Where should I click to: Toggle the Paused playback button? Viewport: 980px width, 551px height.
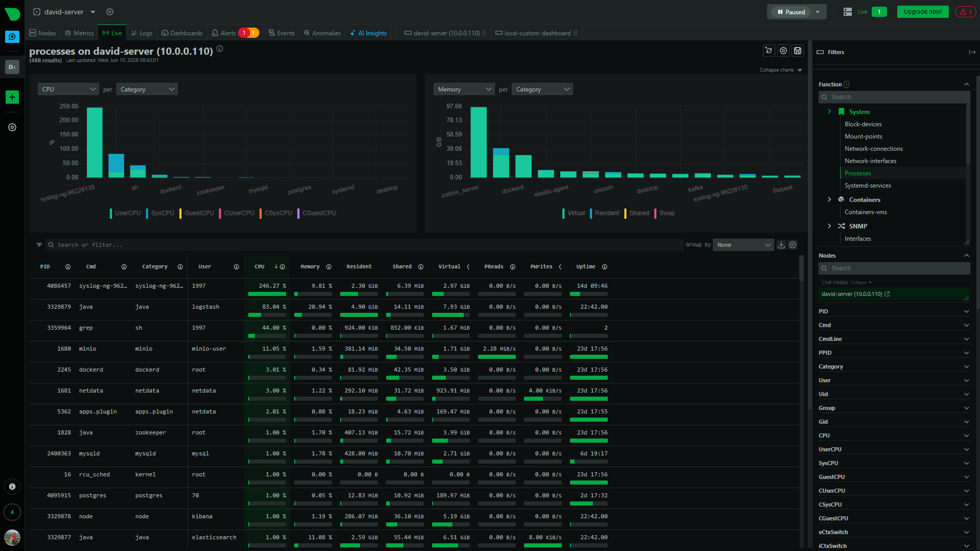point(791,12)
